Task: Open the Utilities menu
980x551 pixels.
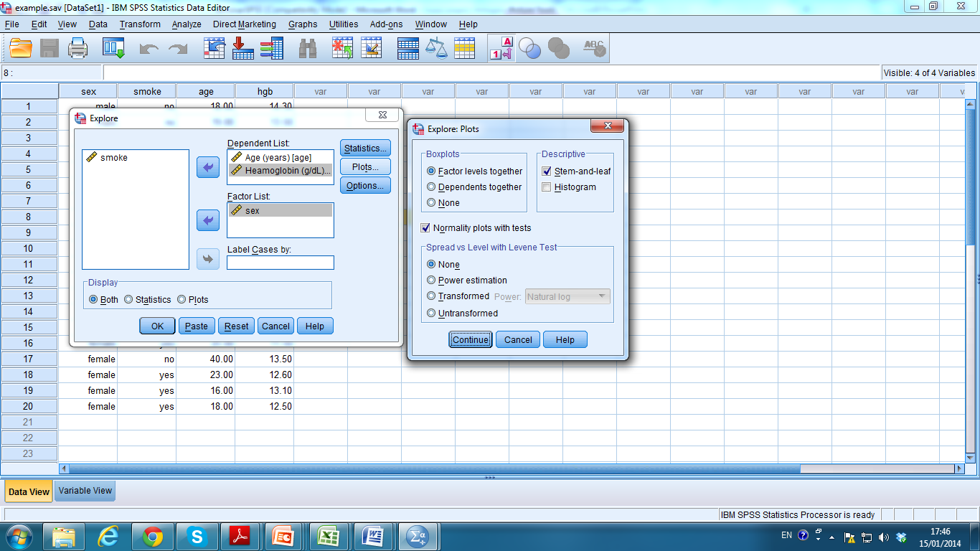Action: (344, 24)
